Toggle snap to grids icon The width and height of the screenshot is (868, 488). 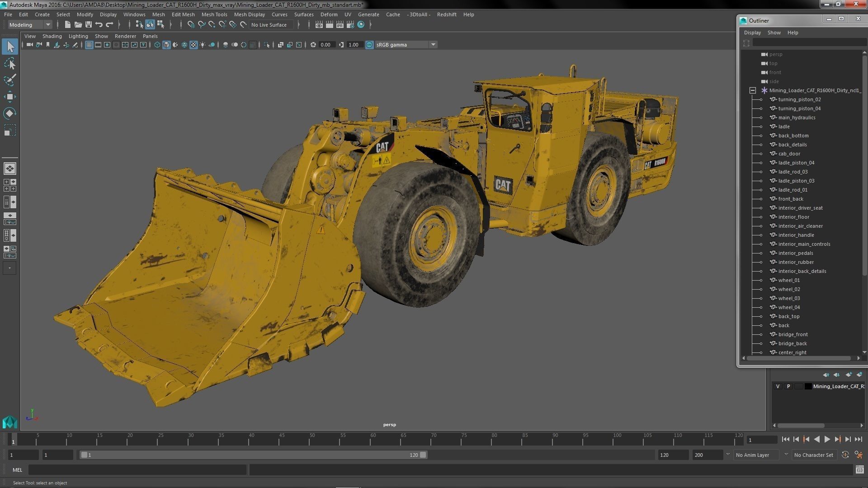click(x=191, y=25)
